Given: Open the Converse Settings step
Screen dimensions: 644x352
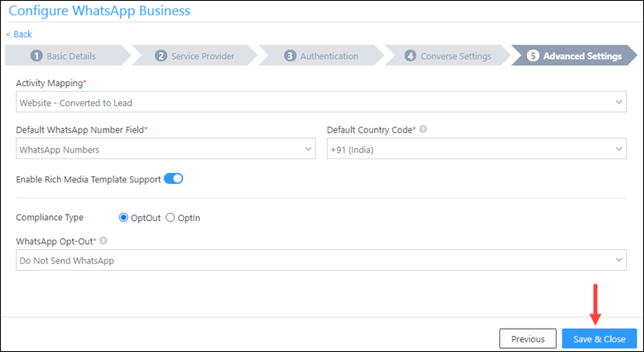Looking at the screenshot, I should pos(448,55).
